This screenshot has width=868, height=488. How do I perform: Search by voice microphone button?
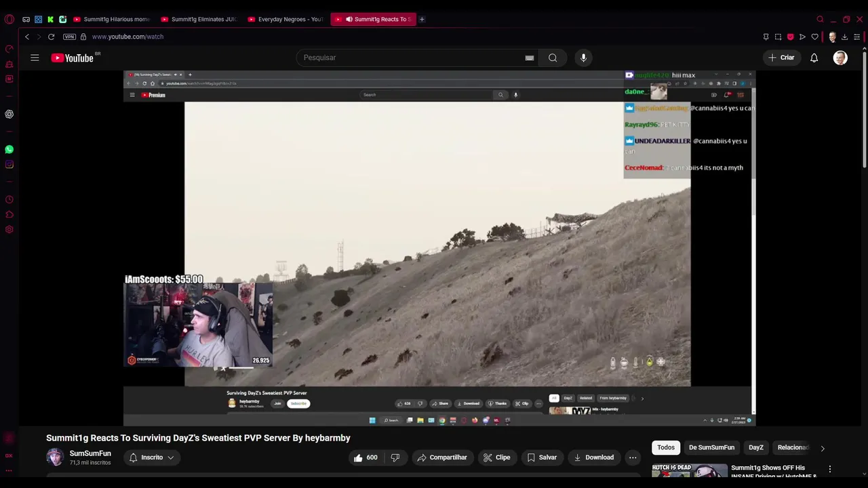point(583,58)
